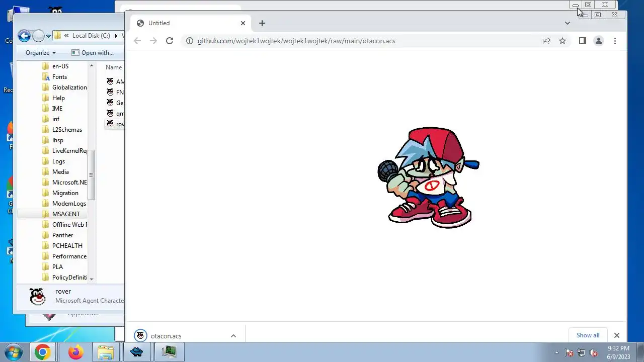The width and height of the screenshot is (644, 362).
Task: Select the IME folder in tree
Action: [x=57, y=108]
